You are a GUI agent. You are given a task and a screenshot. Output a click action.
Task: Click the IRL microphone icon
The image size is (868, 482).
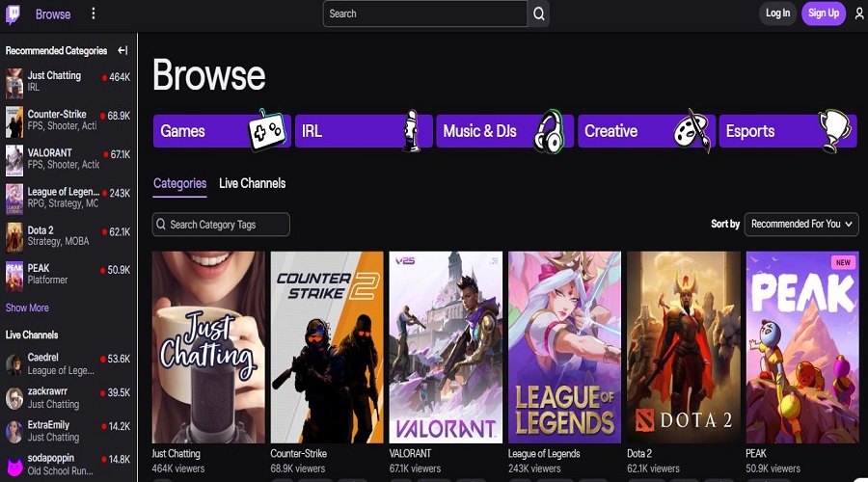(410, 130)
